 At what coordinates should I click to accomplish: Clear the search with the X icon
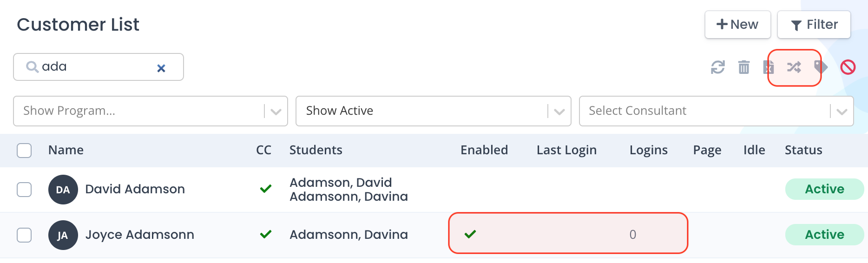pyautogui.click(x=161, y=68)
